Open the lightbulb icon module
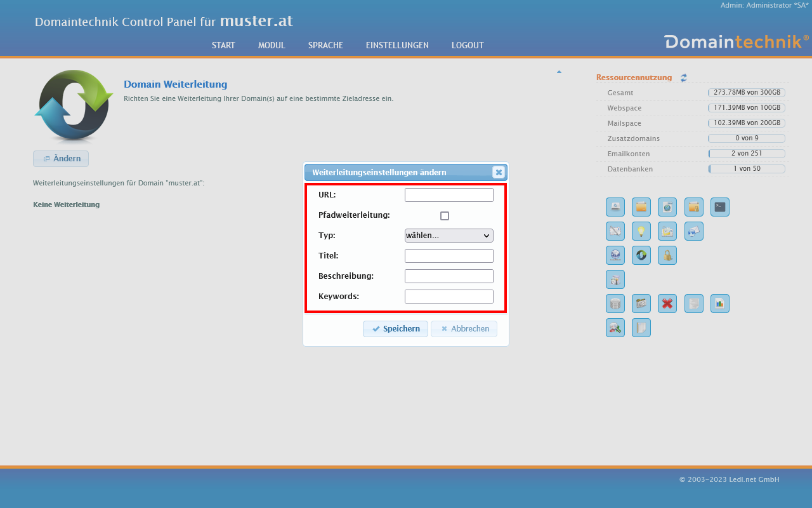The width and height of the screenshot is (812, 508). pyautogui.click(x=641, y=231)
